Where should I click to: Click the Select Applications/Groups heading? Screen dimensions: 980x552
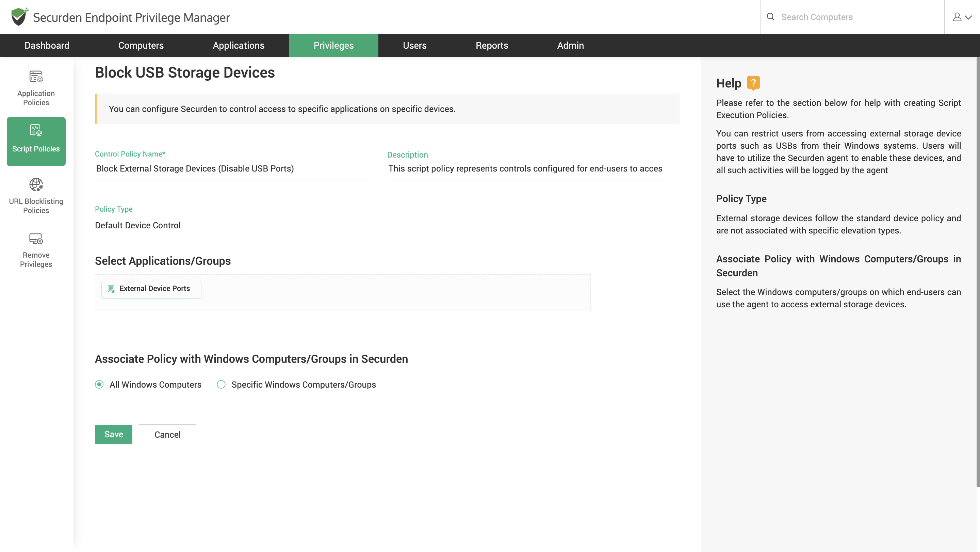tap(163, 261)
